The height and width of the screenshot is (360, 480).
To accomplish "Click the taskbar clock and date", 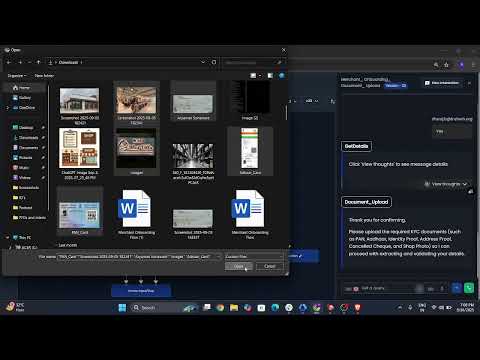I will click(465, 307).
